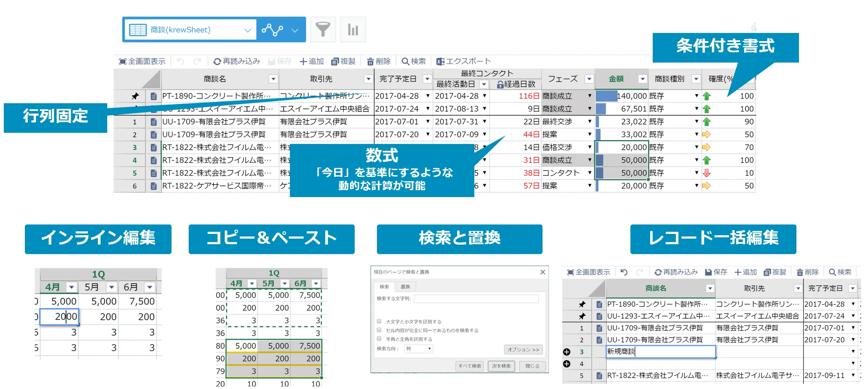This screenshot has height=389, width=868.
Task: Click 複製 duplicate in top toolbar
Action: tap(343, 61)
